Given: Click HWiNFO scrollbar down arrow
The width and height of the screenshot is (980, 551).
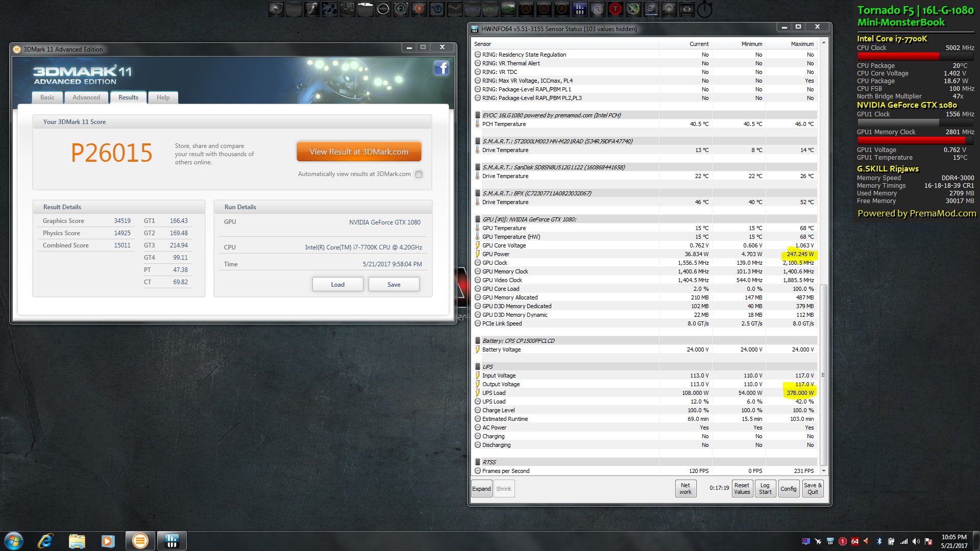Looking at the screenshot, I should point(823,470).
